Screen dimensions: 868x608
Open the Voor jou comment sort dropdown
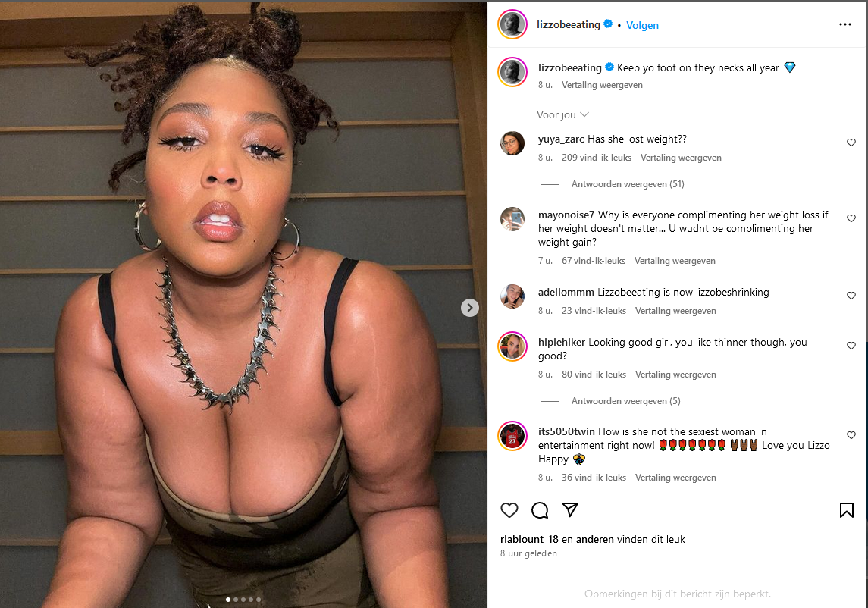click(562, 114)
